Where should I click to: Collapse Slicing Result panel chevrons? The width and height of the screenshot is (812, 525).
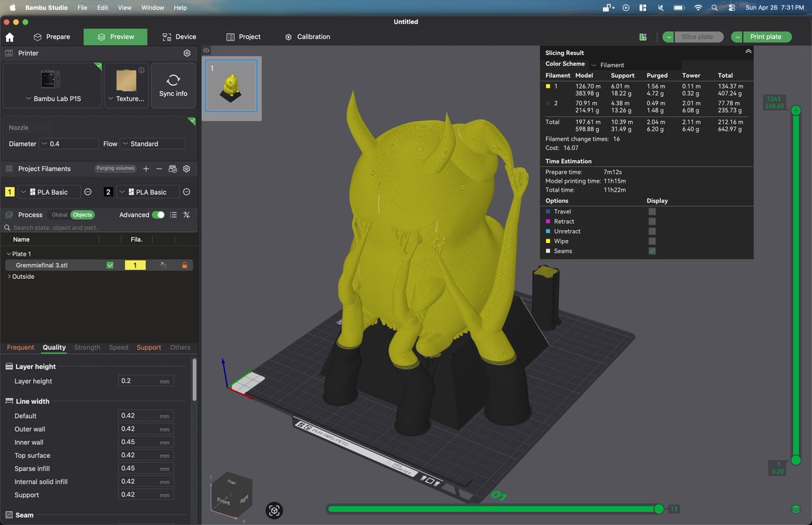[x=748, y=51]
